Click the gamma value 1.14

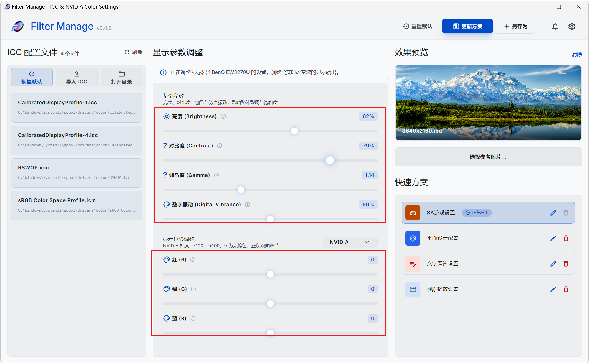369,175
